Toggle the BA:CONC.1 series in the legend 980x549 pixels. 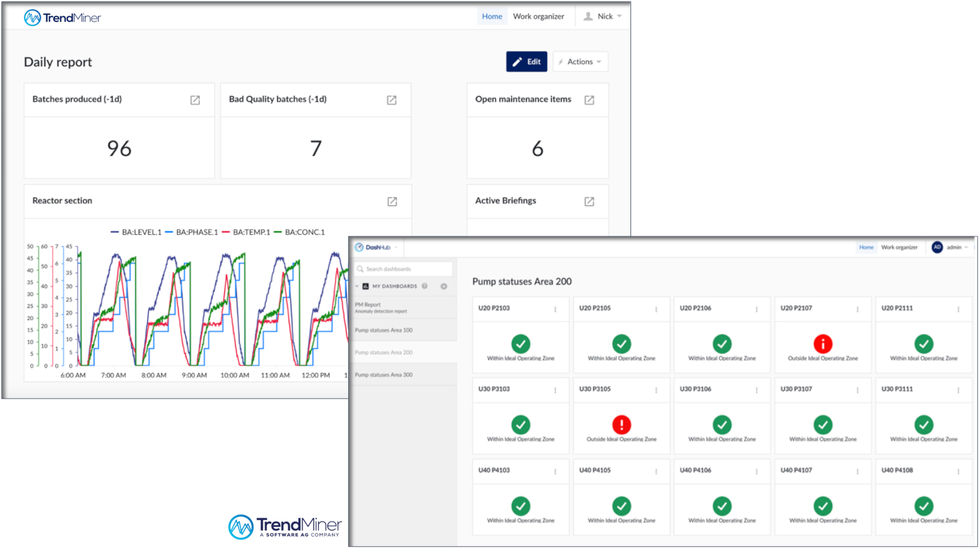pos(304,231)
